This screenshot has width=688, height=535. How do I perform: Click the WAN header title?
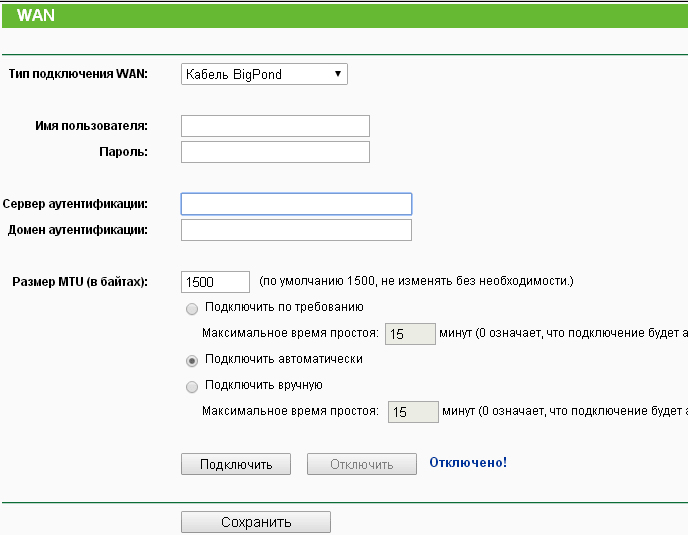(x=36, y=15)
